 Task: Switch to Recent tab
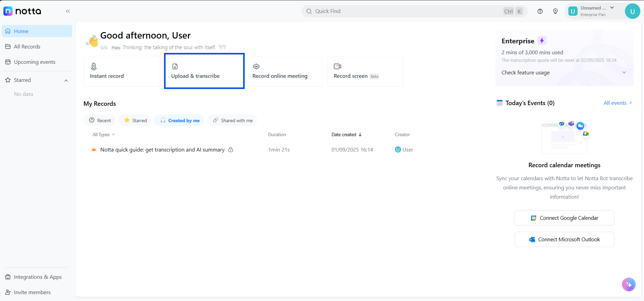pyautogui.click(x=100, y=120)
